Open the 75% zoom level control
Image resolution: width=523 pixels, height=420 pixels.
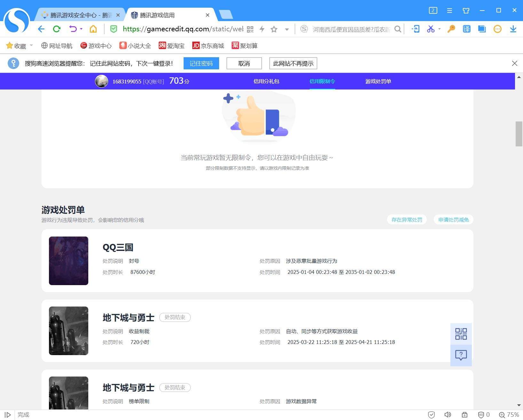click(x=509, y=415)
